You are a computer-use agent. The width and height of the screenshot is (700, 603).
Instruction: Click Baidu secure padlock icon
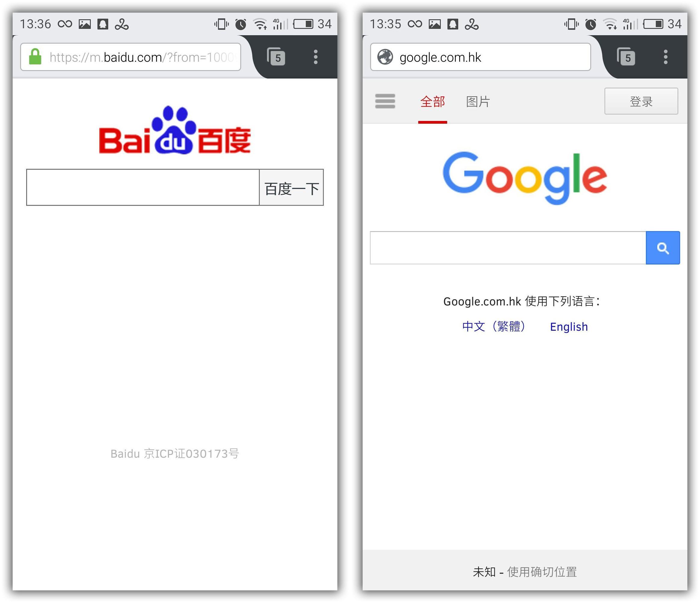tap(29, 58)
